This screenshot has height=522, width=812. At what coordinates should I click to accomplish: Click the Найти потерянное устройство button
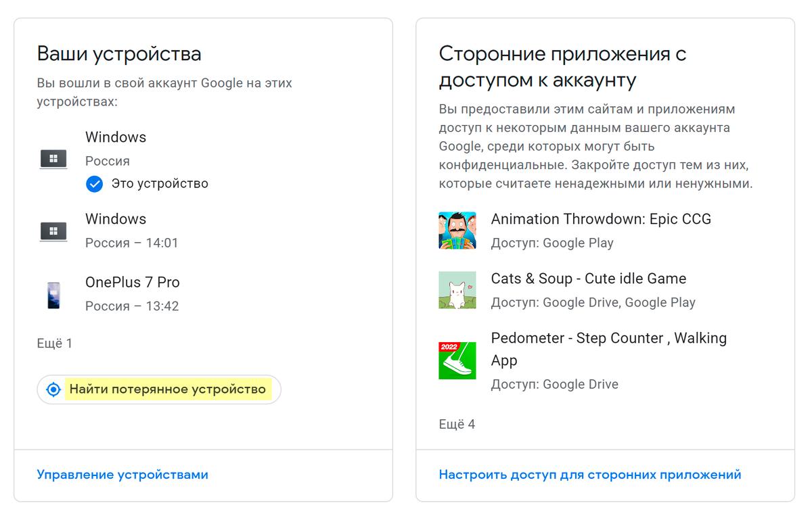point(159,389)
